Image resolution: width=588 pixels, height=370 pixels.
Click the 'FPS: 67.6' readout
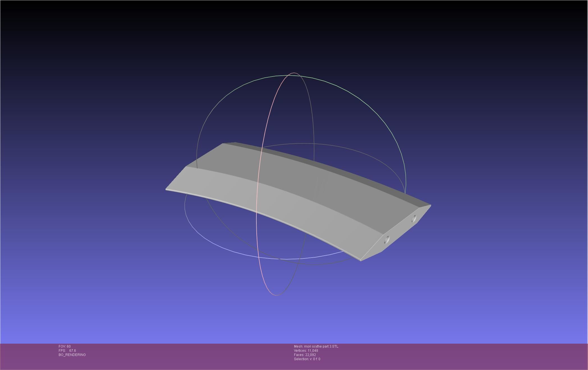tap(67, 351)
